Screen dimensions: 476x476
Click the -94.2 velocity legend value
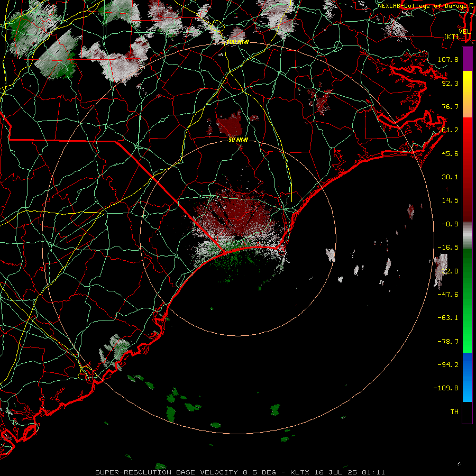click(448, 364)
